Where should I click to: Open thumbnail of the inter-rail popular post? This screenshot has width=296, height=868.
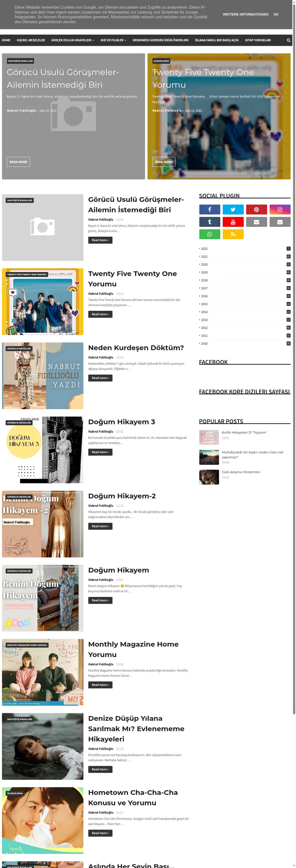pos(209,457)
